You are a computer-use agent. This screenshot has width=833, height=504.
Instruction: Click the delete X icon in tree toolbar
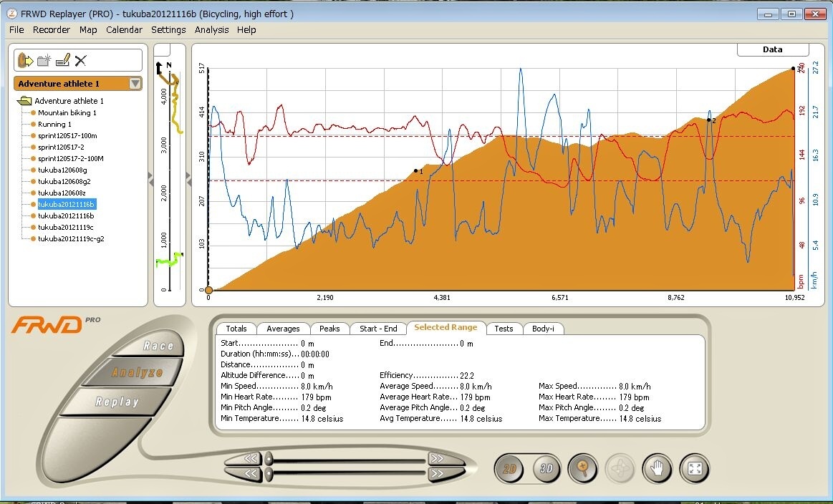81,61
